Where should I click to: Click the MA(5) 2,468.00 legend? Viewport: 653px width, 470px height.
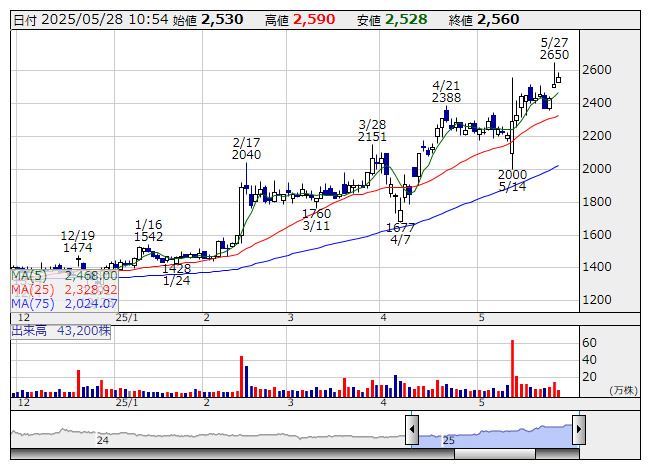(x=64, y=276)
